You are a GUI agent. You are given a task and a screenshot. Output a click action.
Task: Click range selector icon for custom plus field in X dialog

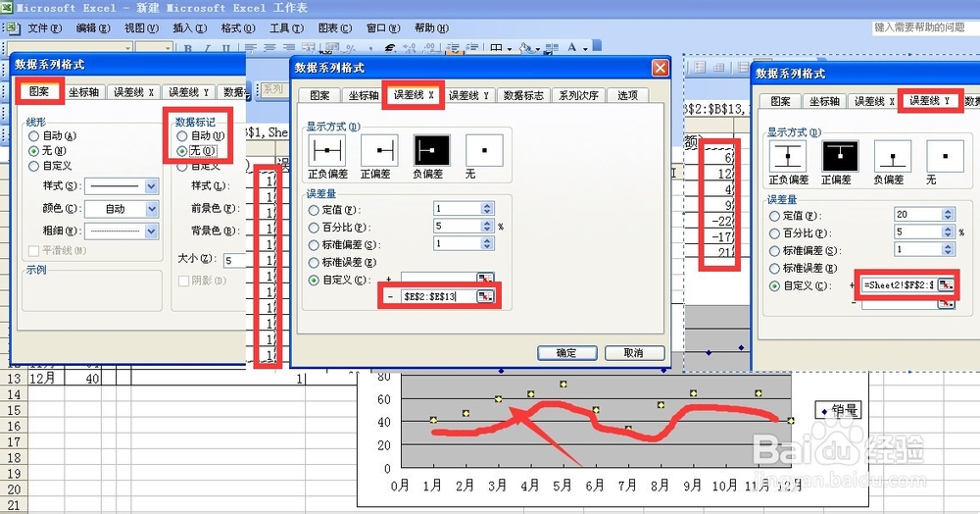click(485, 277)
